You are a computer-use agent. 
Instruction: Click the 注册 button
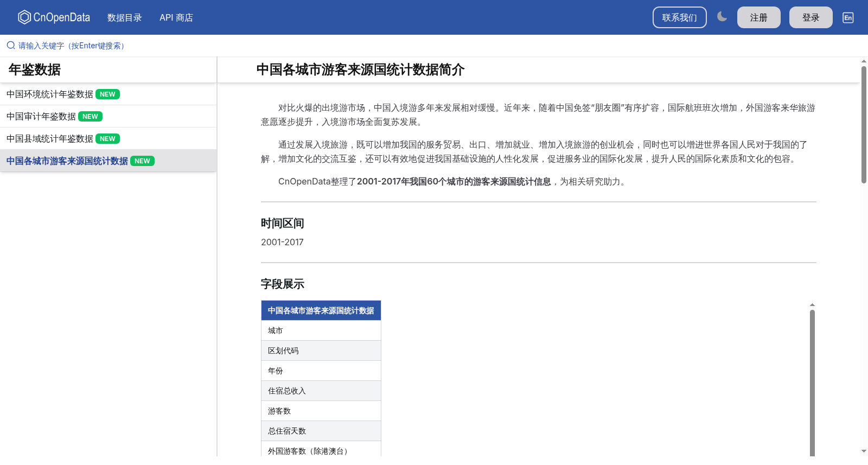click(x=759, y=17)
